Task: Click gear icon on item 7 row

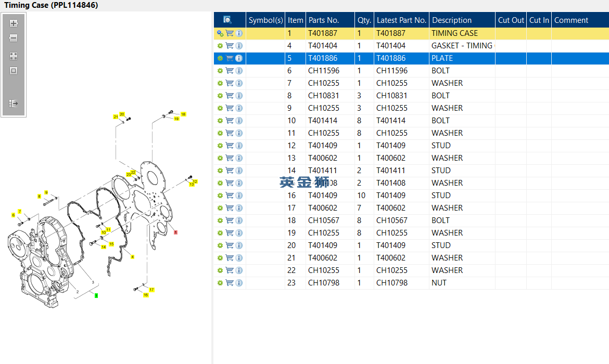Action: 220,83
